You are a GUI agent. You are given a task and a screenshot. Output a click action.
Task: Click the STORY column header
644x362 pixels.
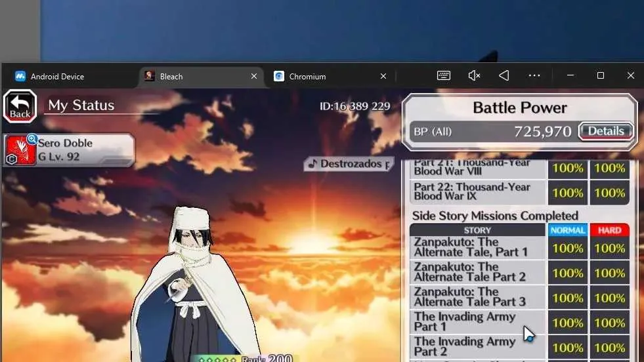[x=477, y=230]
